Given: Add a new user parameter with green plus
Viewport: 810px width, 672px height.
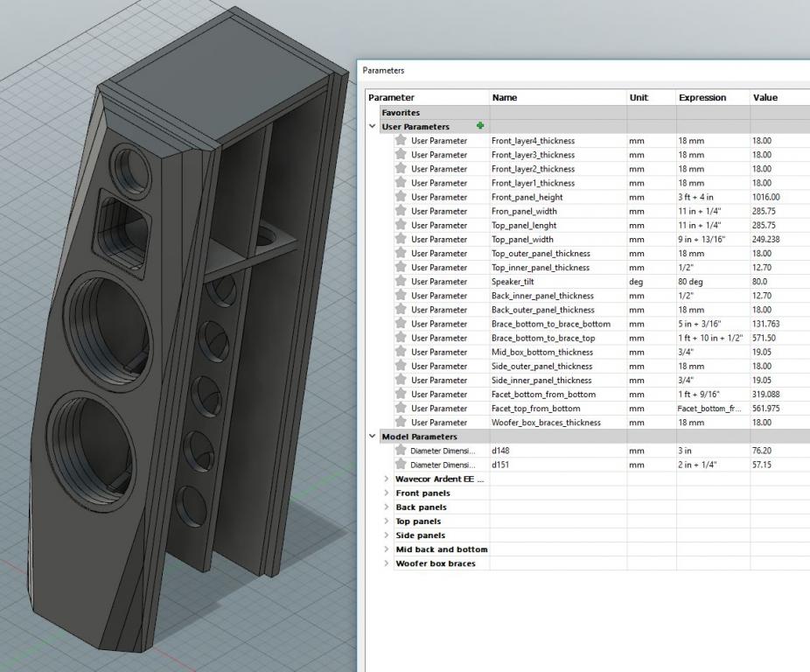Looking at the screenshot, I should coord(480,126).
